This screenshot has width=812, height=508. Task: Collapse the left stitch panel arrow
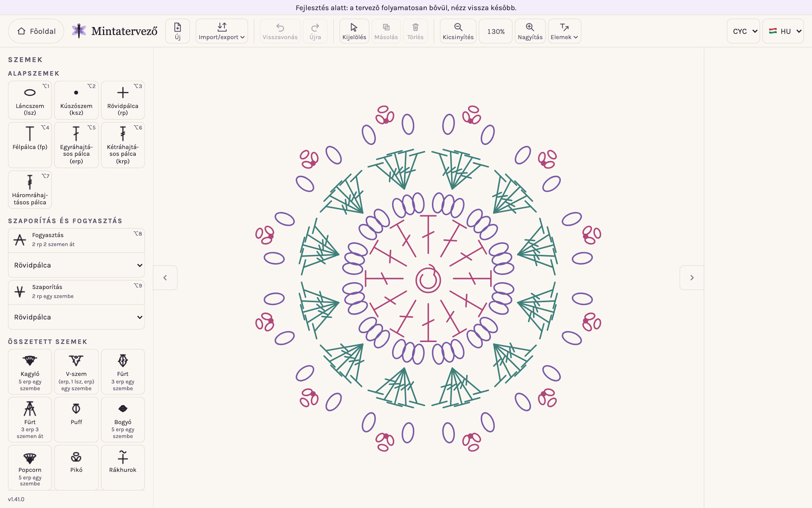pyautogui.click(x=165, y=278)
